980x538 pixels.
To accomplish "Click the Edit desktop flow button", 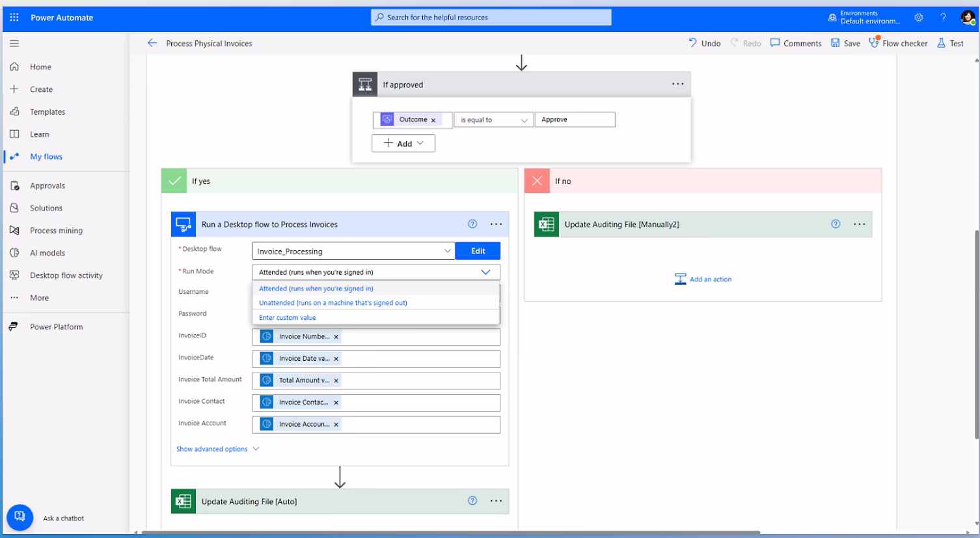I will pos(478,251).
